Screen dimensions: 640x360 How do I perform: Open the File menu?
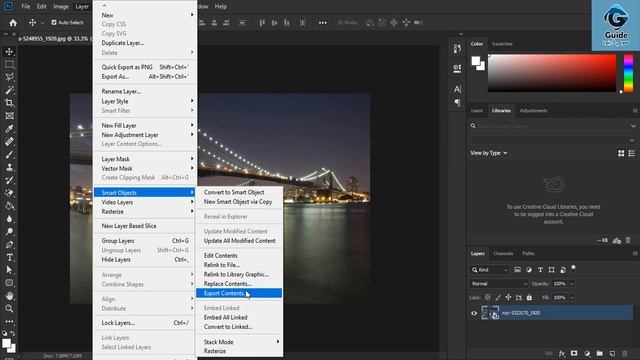coord(26,7)
